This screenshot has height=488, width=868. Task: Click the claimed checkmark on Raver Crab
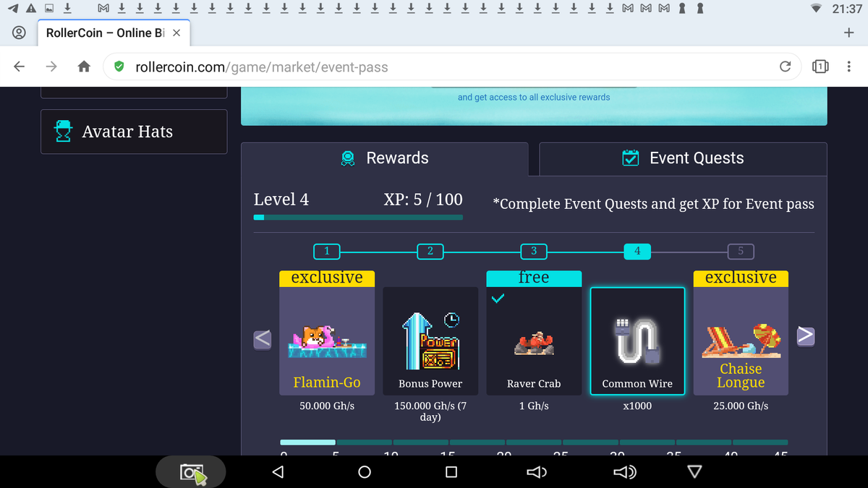pos(497,298)
